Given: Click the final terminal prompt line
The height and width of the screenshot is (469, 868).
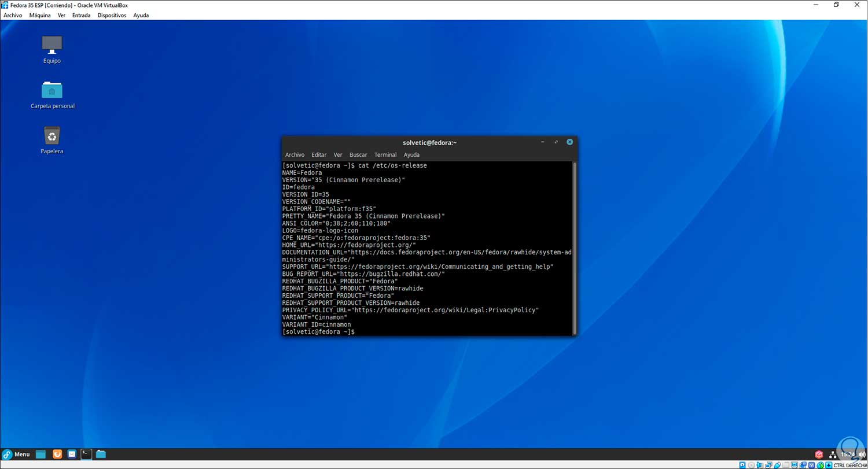Looking at the screenshot, I should click(x=318, y=332).
